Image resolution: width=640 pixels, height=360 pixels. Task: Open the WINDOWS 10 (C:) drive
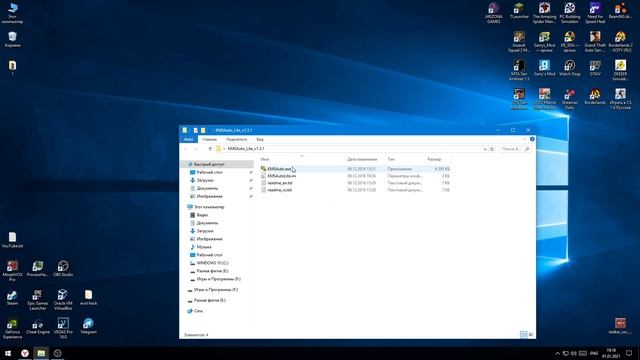click(x=212, y=263)
